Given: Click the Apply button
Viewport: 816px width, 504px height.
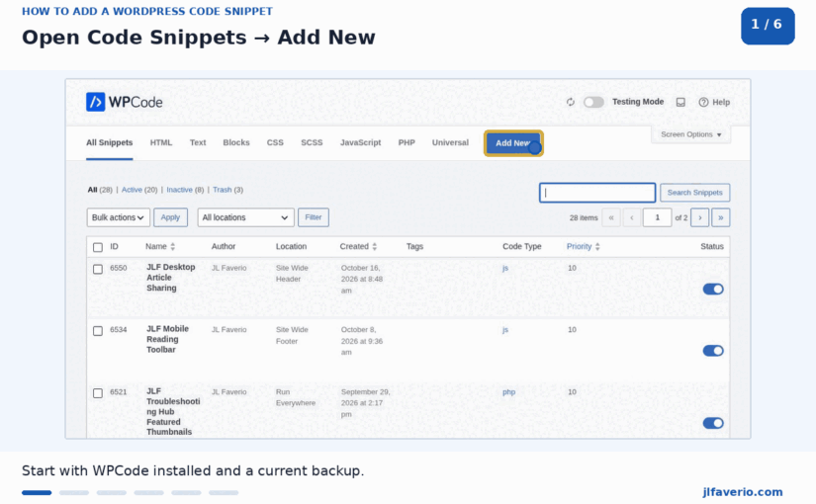Looking at the screenshot, I should [170, 217].
